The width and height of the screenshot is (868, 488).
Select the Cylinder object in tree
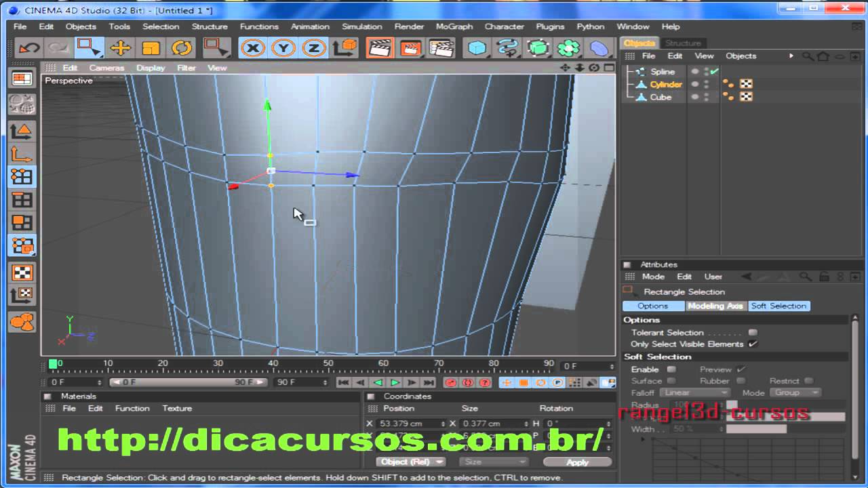[666, 84]
